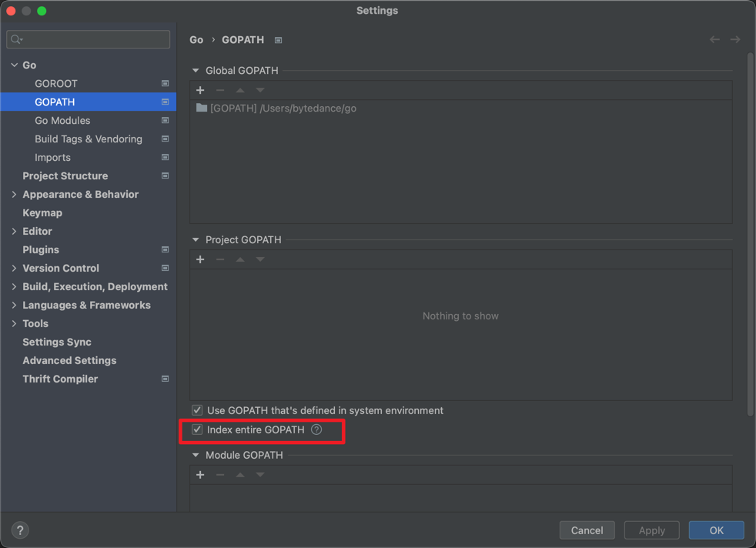Screen dimensions: 756x548
Task: Click project-level icon beside GOPATH breadcrumb
Action: [x=278, y=40]
